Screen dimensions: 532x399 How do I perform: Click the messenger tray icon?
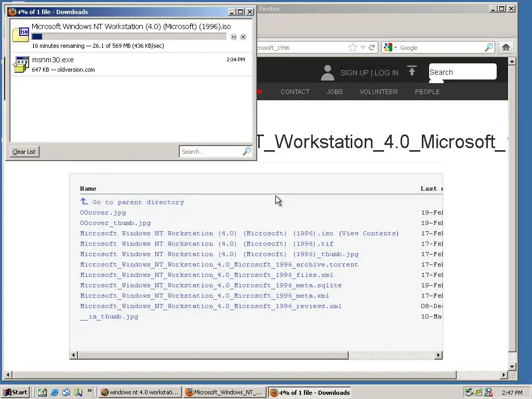click(x=488, y=392)
